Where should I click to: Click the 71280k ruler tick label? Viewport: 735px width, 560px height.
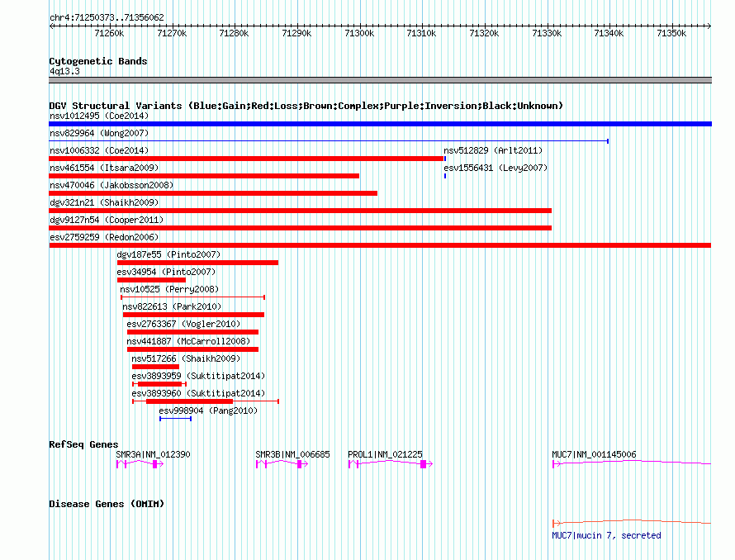[x=235, y=33]
